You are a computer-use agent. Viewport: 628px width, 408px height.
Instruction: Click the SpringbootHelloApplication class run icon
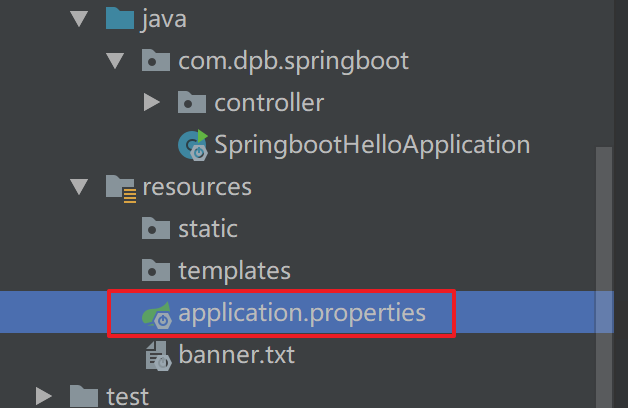[x=193, y=145]
